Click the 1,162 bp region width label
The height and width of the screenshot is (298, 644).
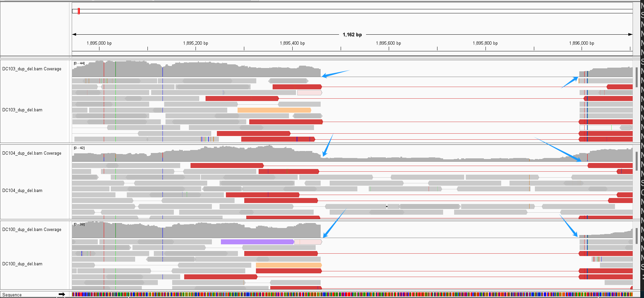(x=352, y=35)
